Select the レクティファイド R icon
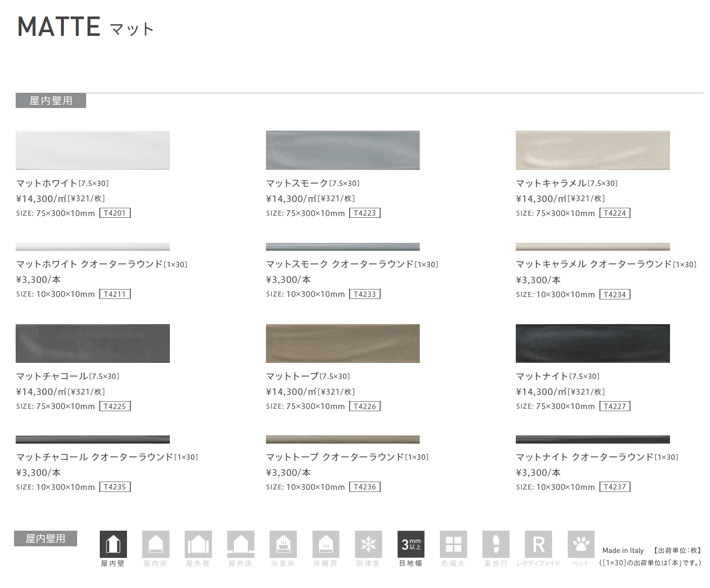Screen dimensions: 710x588 pyautogui.click(x=538, y=544)
